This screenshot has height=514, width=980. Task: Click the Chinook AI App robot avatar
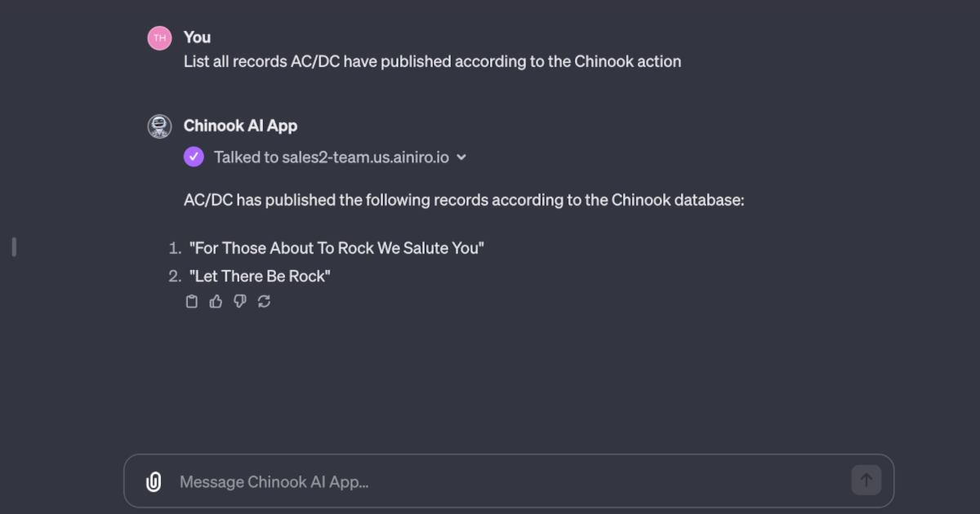coord(159,126)
